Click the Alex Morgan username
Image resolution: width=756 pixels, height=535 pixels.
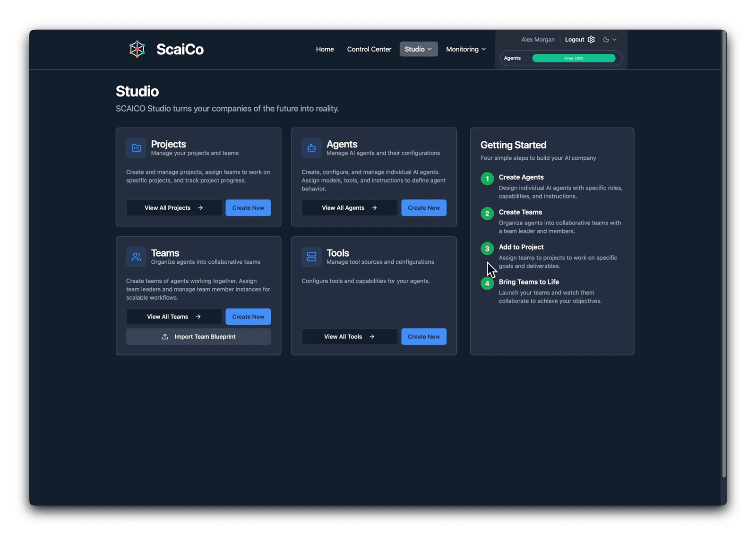(x=538, y=39)
